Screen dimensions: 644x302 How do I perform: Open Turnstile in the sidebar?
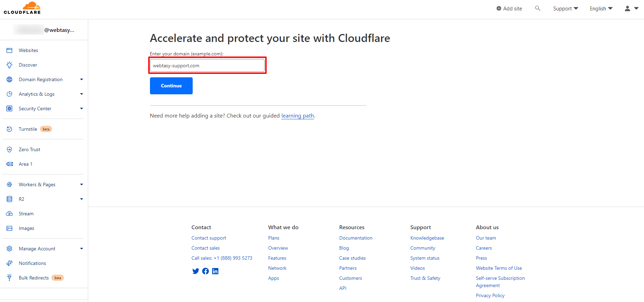click(x=28, y=129)
